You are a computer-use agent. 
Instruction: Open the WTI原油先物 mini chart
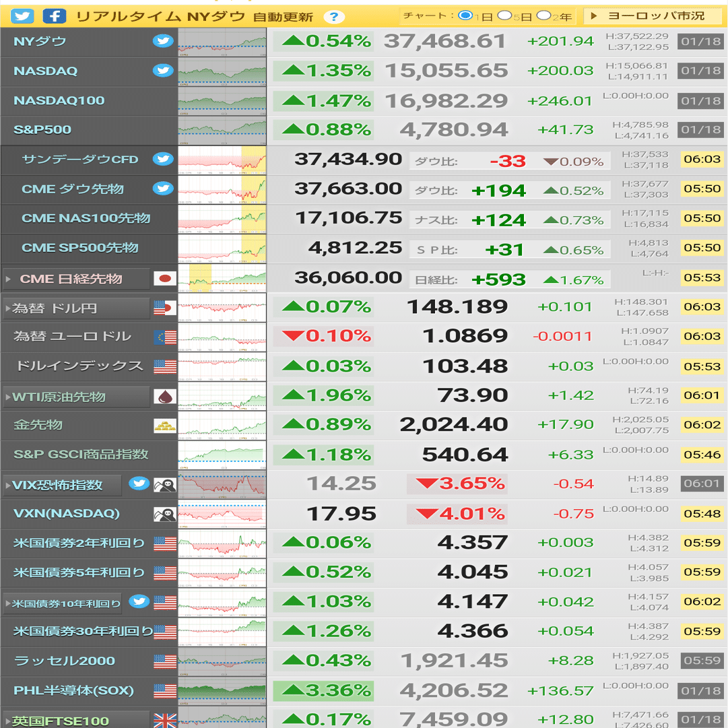point(222,397)
